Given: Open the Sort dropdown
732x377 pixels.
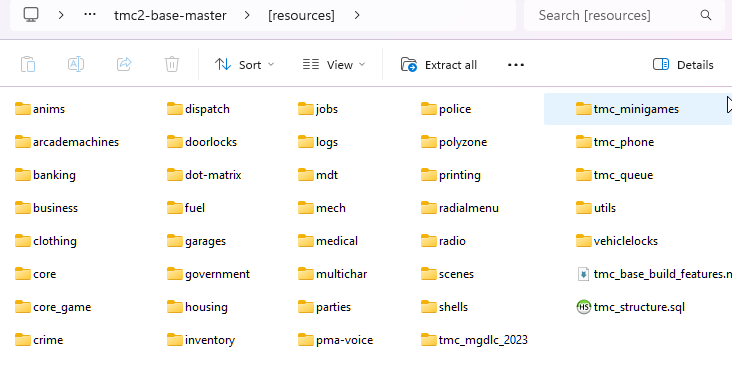Looking at the screenshot, I should click(x=245, y=64).
